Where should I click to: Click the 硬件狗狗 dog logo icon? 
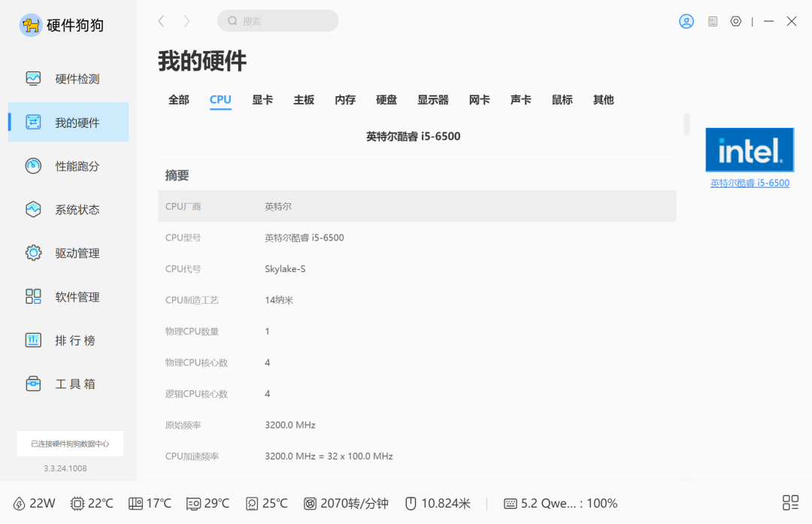[31, 25]
